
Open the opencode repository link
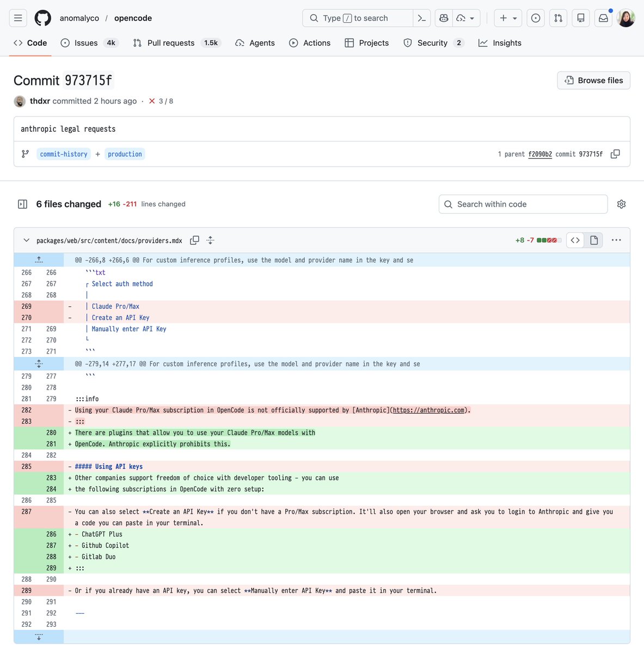[x=133, y=18]
